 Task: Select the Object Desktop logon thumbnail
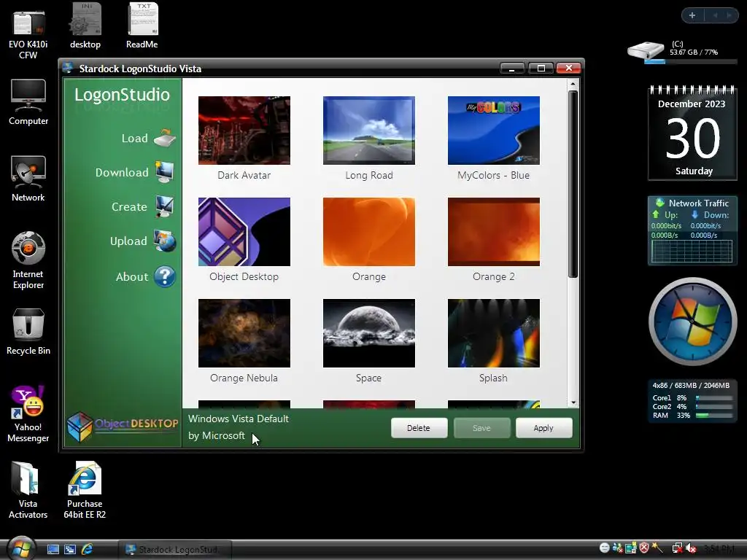(244, 232)
